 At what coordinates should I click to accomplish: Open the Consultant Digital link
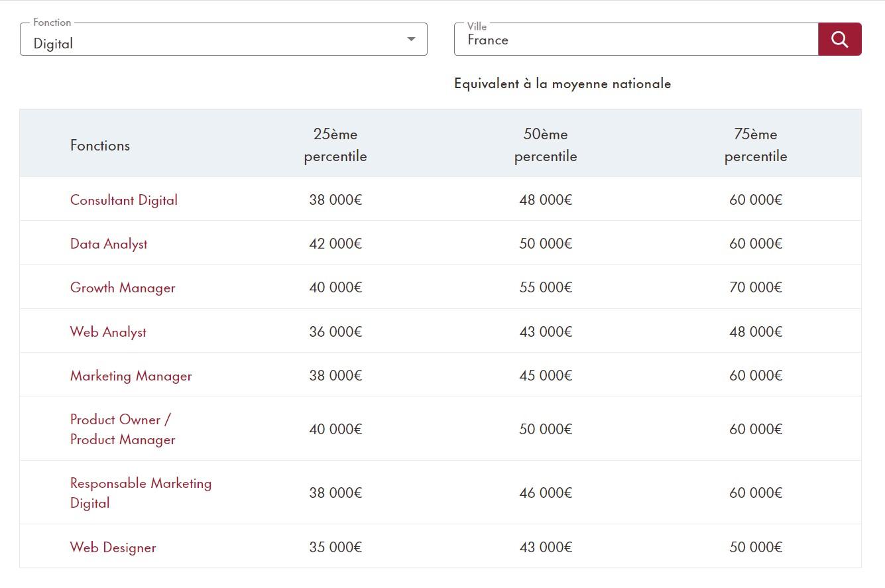124,200
